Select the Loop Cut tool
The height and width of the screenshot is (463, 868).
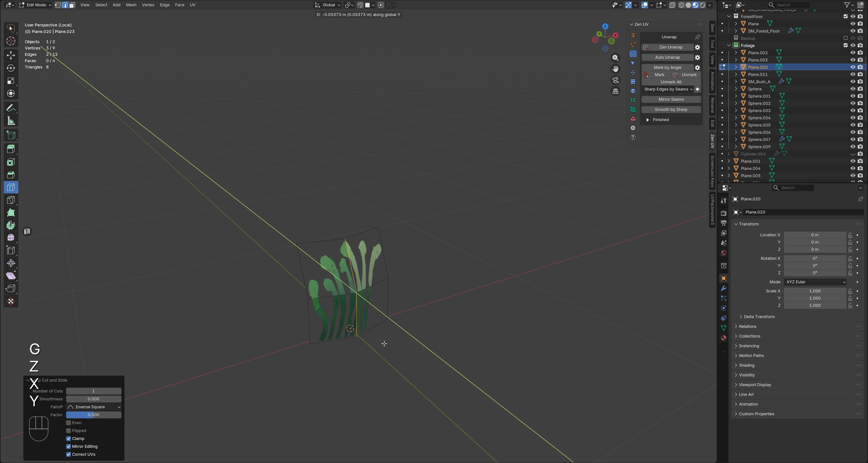[11, 187]
